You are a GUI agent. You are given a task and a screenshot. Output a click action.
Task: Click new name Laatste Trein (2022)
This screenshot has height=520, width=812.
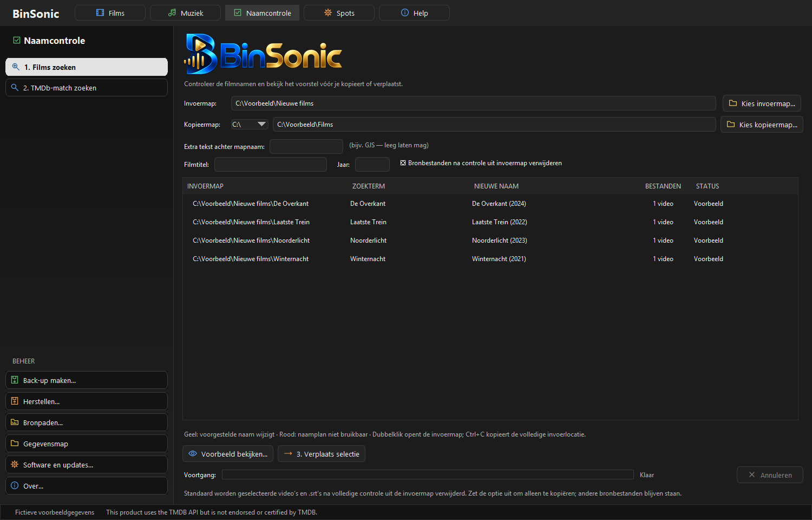click(x=500, y=222)
